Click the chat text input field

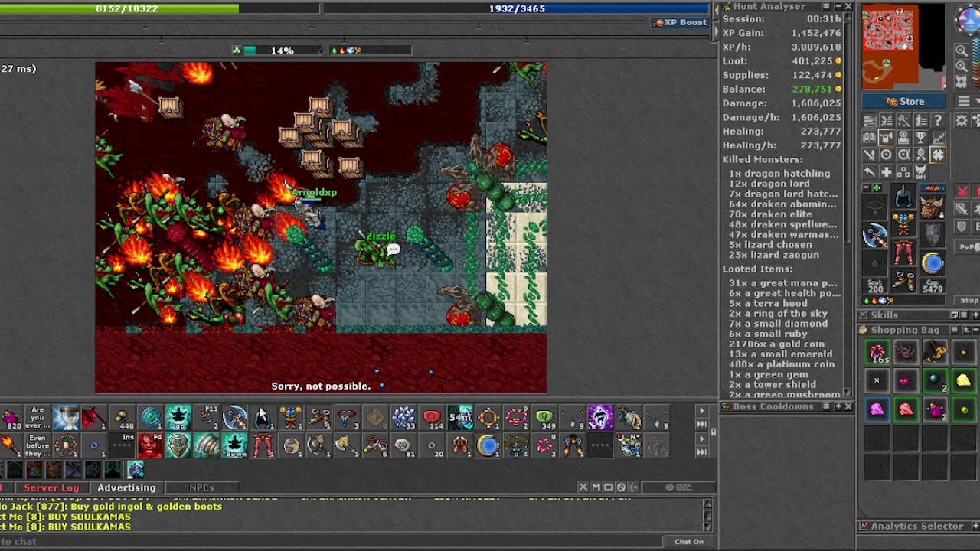tap(329, 541)
